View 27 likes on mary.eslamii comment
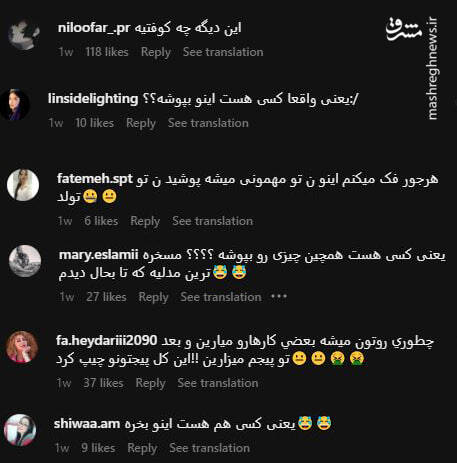The width and height of the screenshot is (457, 463). (x=106, y=297)
